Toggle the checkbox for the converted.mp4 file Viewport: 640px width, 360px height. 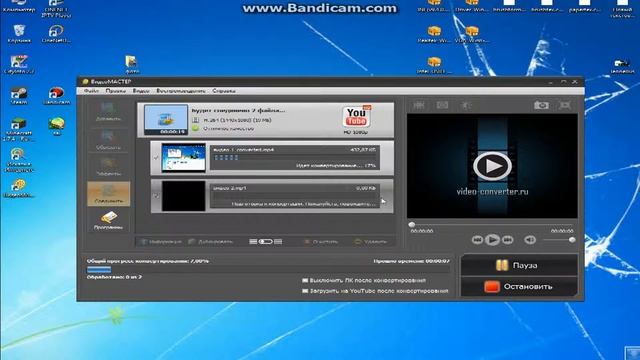(156, 158)
